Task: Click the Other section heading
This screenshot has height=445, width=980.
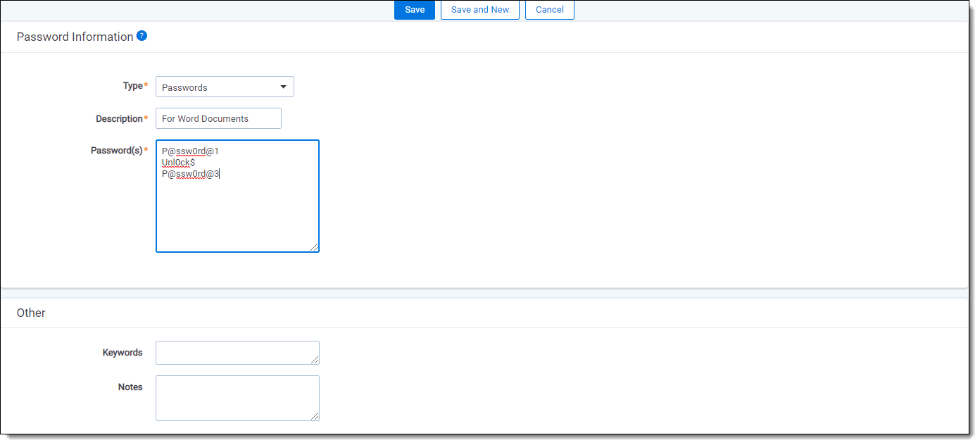Action: click(31, 313)
